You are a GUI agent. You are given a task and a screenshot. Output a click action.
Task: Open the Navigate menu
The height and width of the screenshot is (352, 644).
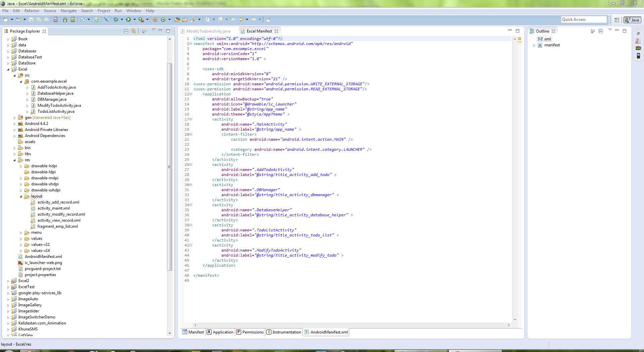(68, 10)
